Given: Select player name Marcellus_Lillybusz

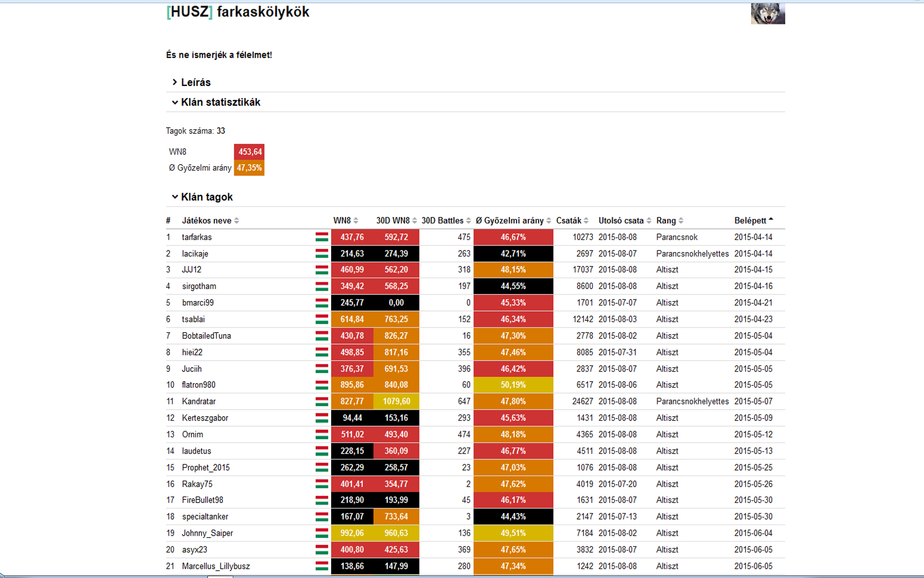Looking at the screenshot, I should click(216, 566).
